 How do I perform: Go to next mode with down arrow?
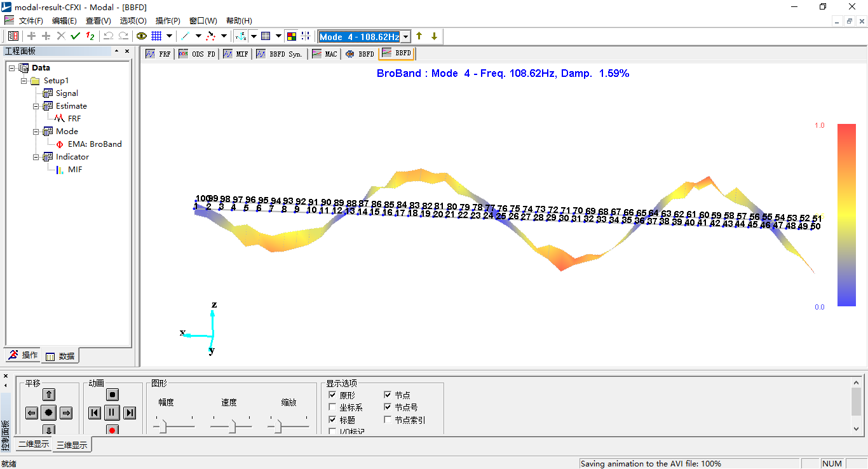click(434, 36)
